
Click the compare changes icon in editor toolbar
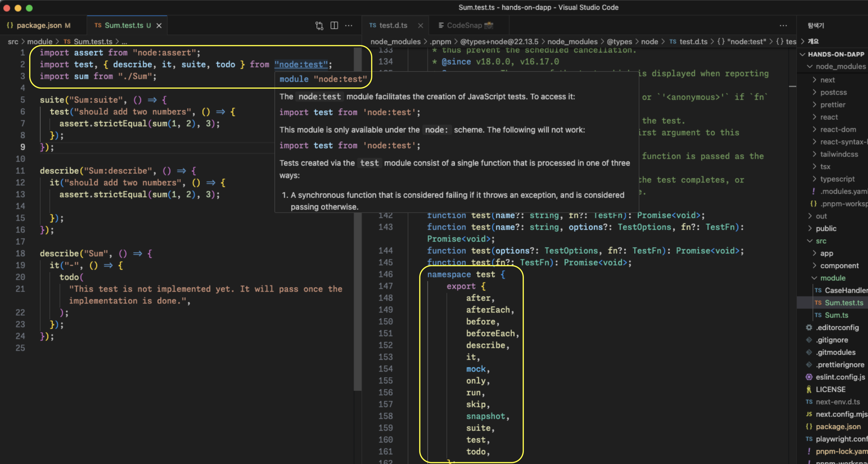[319, 26]
